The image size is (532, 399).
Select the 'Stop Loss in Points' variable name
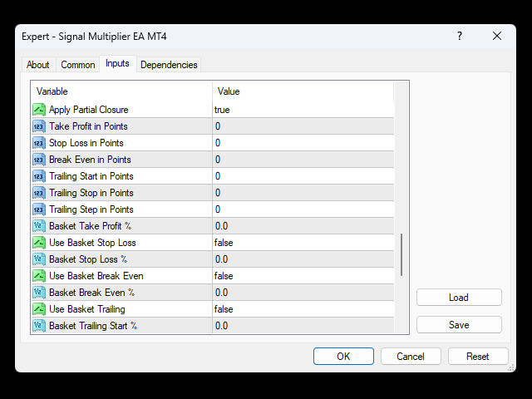(86, 143)
